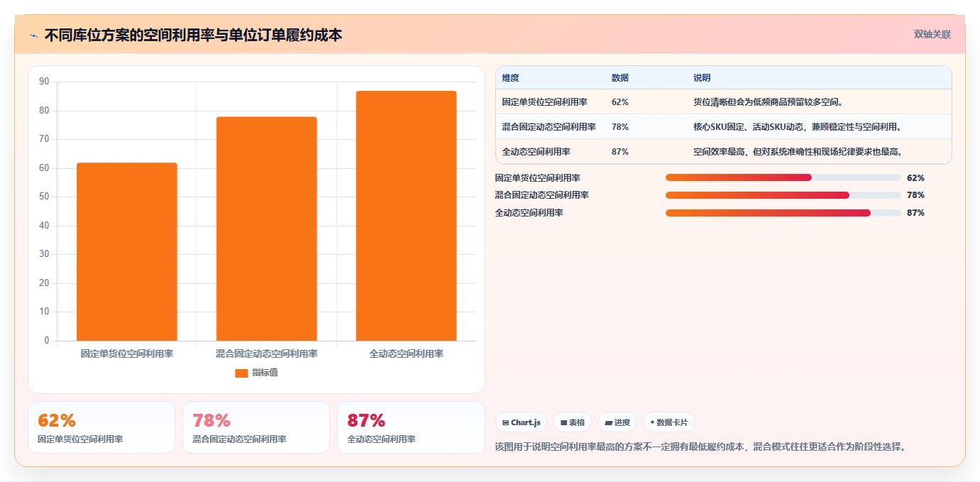The image size is (980, 482).
Task: Select the 数据卡片 tag chip
Action: (x=669, y=422)
